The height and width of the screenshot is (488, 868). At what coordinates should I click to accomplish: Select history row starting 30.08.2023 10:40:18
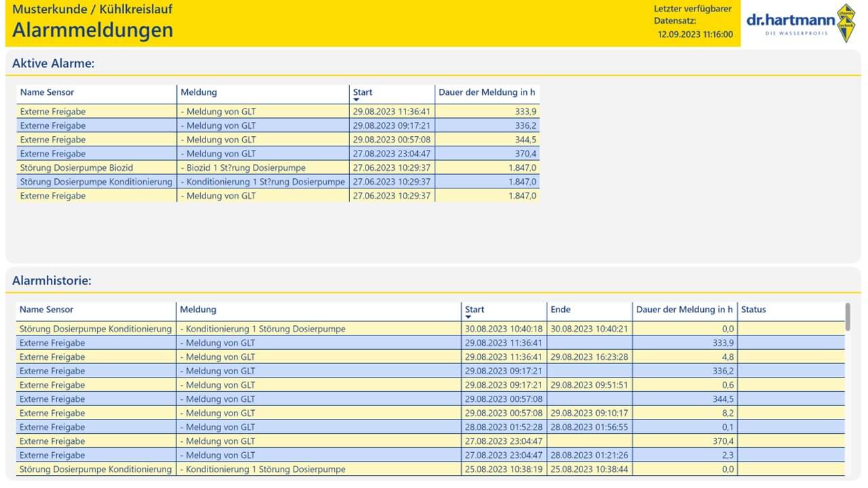(x=431, y=329)
